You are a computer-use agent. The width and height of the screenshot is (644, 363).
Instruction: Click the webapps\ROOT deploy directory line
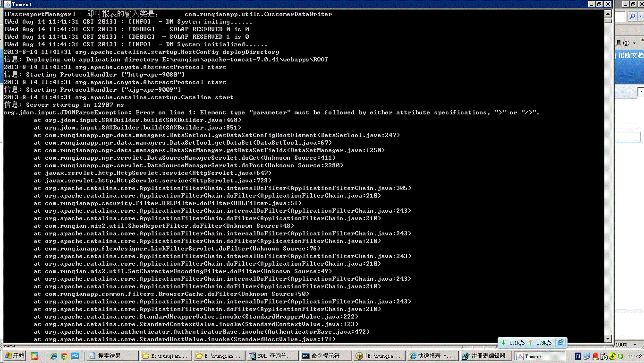pyautogui.click(x=166, y=60)
